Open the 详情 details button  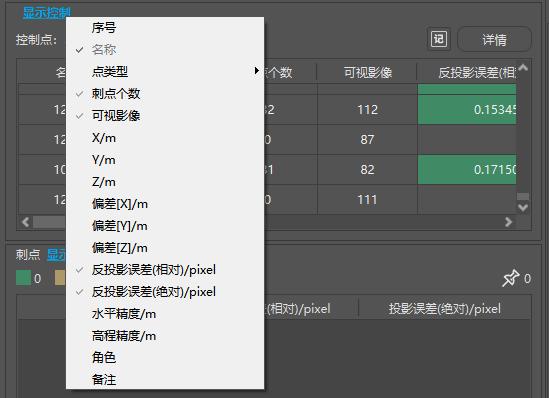(494, 40)
